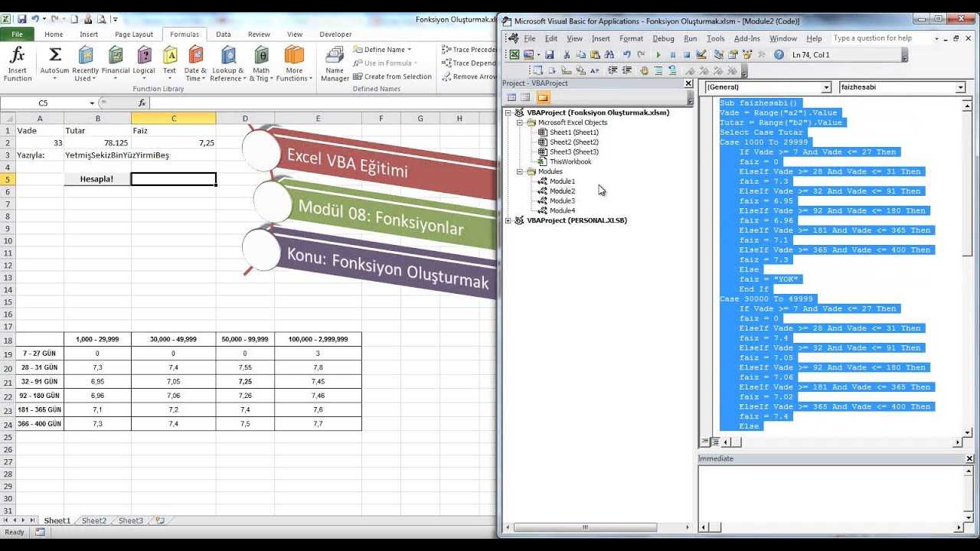Open the faizhesabi procedure dropdown
The image size is (980, 551).
tap(961, 88)
